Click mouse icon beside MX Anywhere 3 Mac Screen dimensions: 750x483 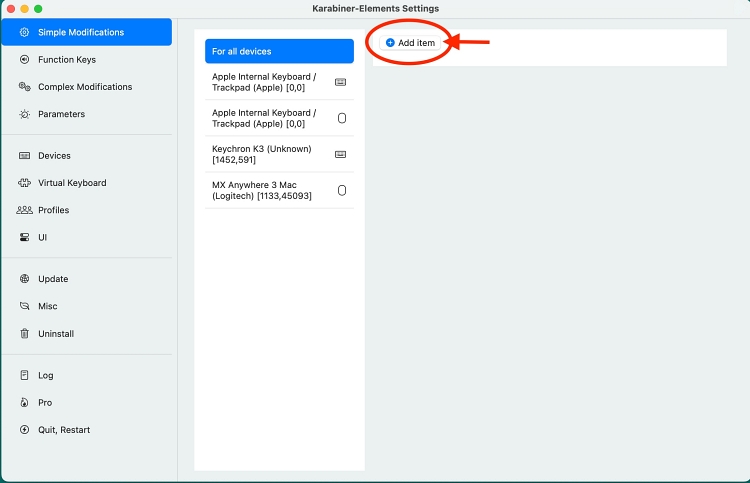point(342,190)
